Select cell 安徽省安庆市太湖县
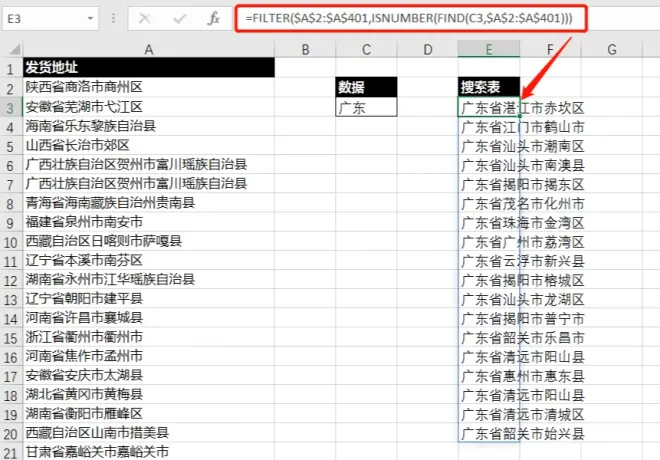This screenshot has width=660, height=460. coord(149,375)
